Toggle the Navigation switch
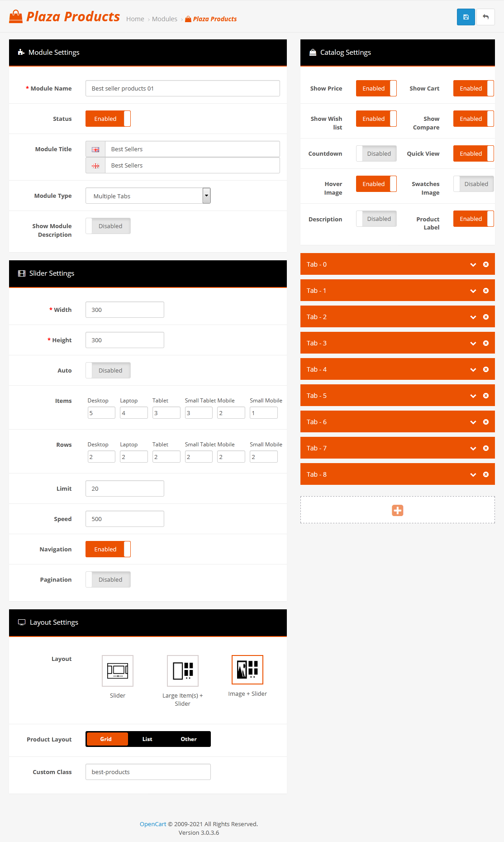The height and width of the screenshot is (842, 504). 108,549
